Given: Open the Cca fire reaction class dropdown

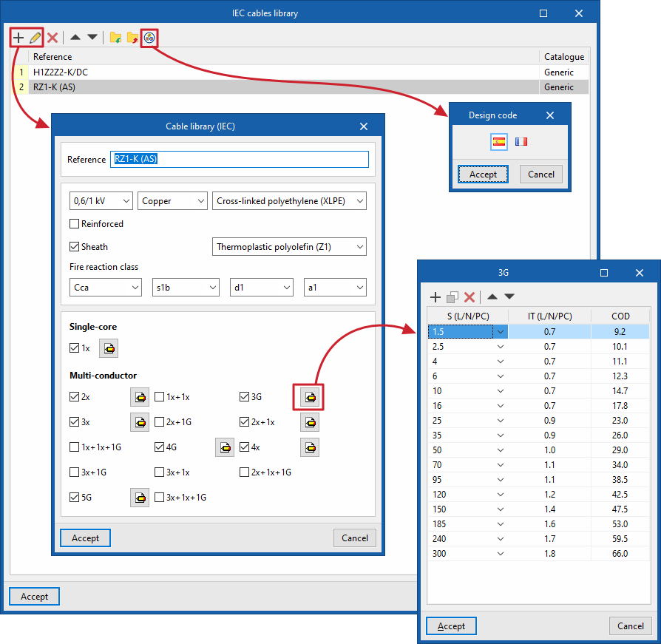Looking at the screenshot, I should click(106, 288).
